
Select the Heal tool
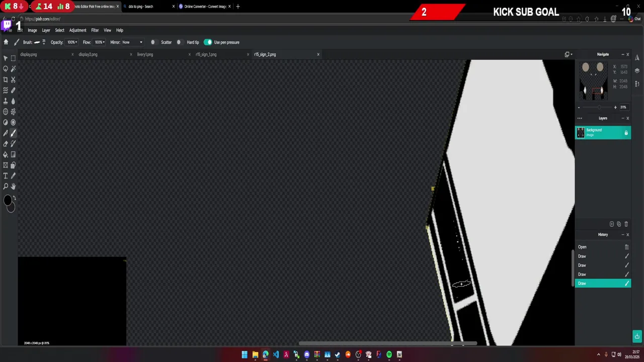(x=13, y=90)
